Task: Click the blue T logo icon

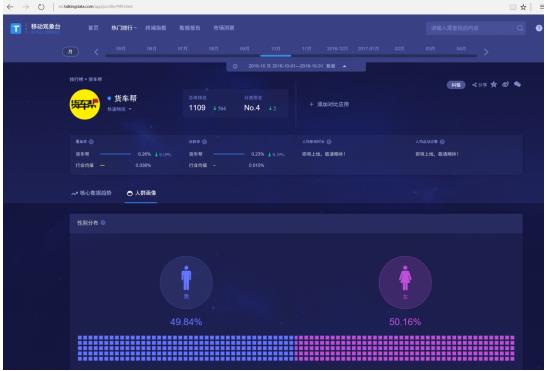Action: pos(16,28)
